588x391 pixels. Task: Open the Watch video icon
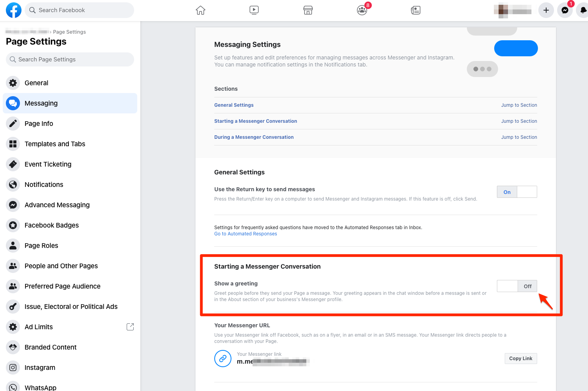point(254,10)
